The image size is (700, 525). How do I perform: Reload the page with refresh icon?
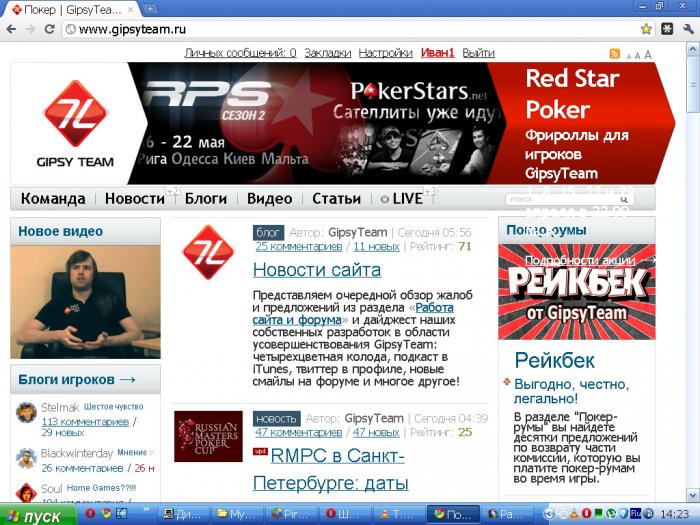tap(49, 29)
